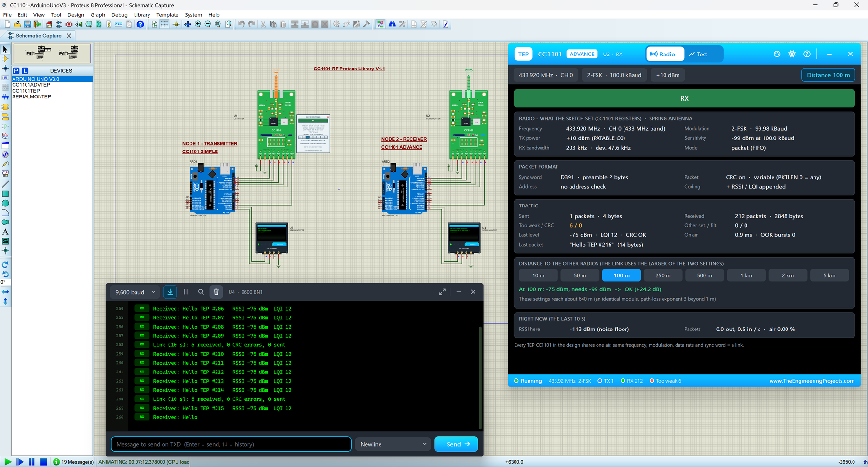Toggle auto-scroll download arrow in serial monitor
This screenshot has width=868, height=467.
point(170,292)
